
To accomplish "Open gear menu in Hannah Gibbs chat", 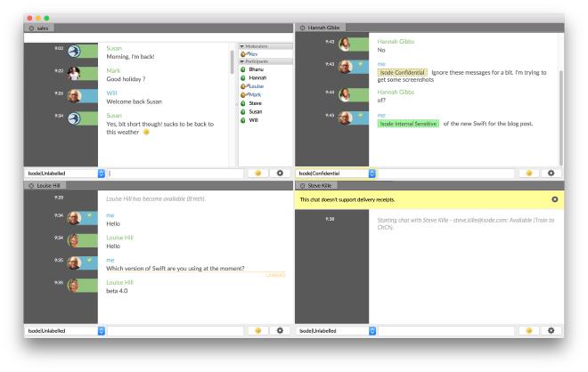I will (551, 172).
